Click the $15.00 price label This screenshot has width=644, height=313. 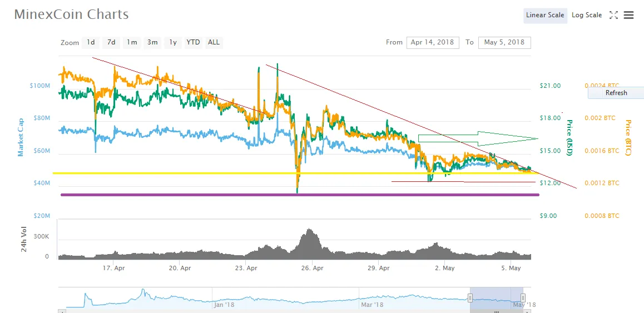coord(550,151)
